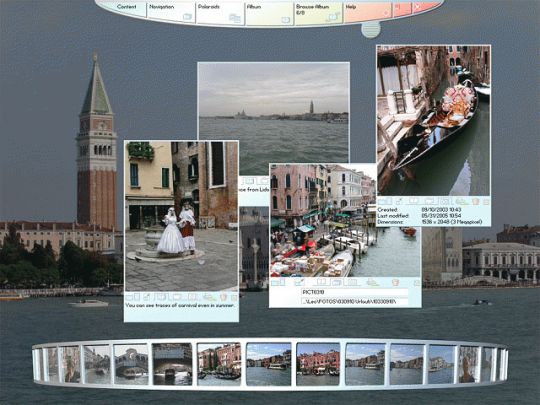Click the printer icon under canal market photo

point(372,283)
